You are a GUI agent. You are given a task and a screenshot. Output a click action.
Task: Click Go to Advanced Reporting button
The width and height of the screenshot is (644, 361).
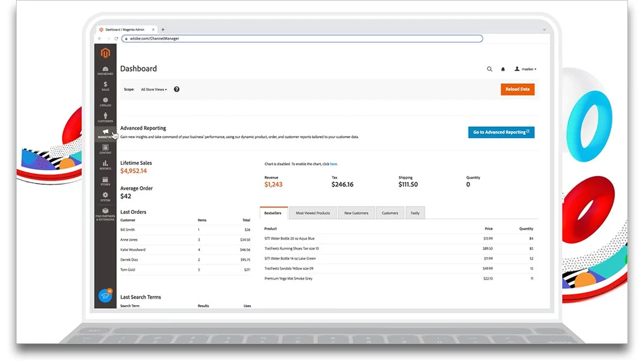point(501,132)
